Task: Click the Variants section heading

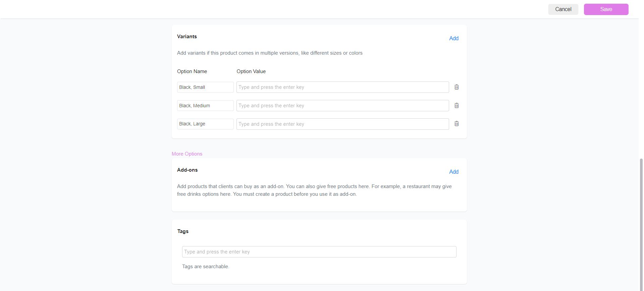Action: click(x=187, y=37)
